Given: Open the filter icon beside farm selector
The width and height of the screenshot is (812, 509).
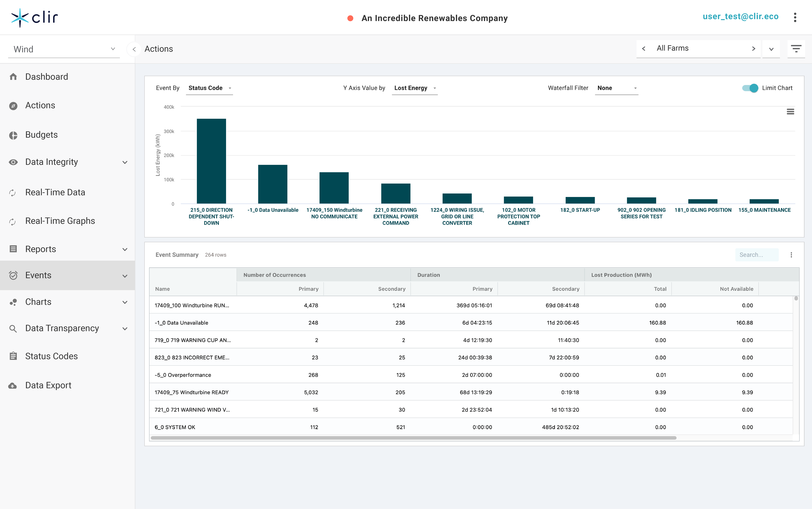Looking at the screenshot, I should [x=796, y=49].
